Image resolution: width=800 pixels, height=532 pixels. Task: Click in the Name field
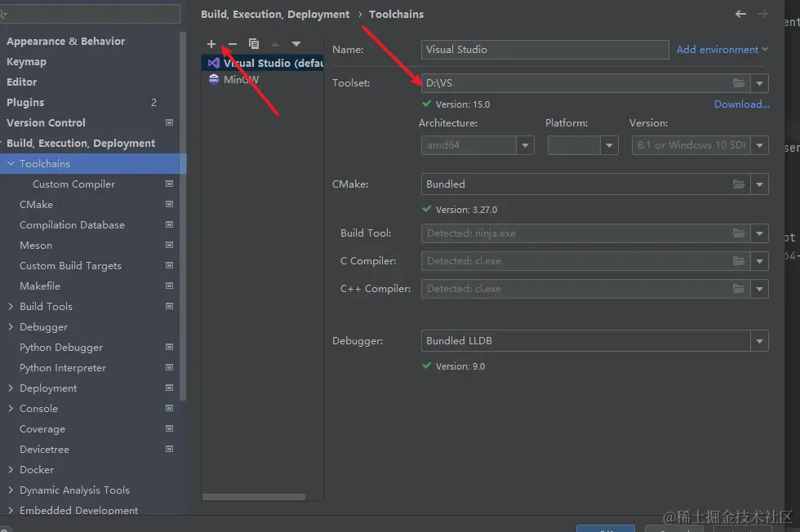[x=545, y=50]
